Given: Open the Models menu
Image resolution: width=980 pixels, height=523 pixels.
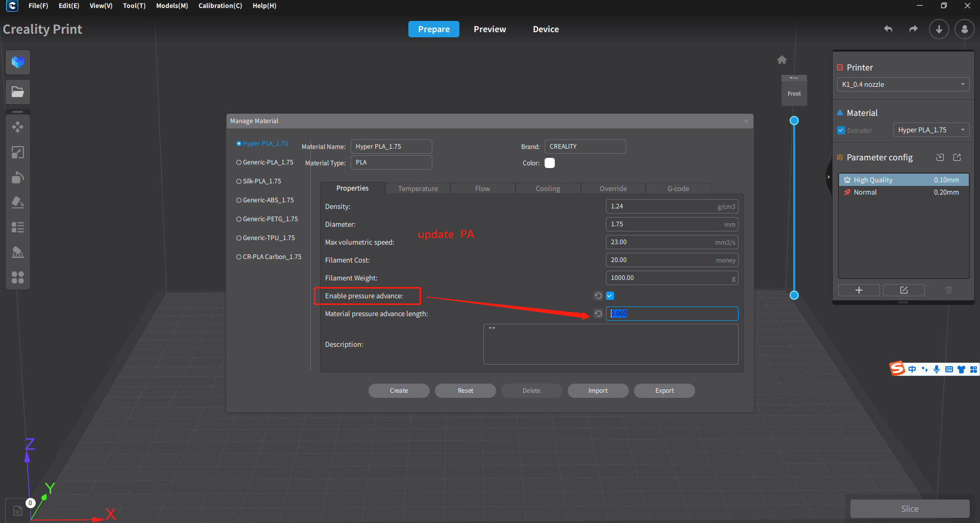Looking at the screenshot, I should 172,6.
